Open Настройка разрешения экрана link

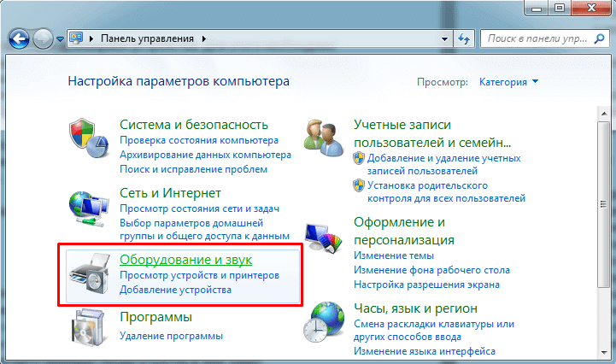click(x=426, y=285)
